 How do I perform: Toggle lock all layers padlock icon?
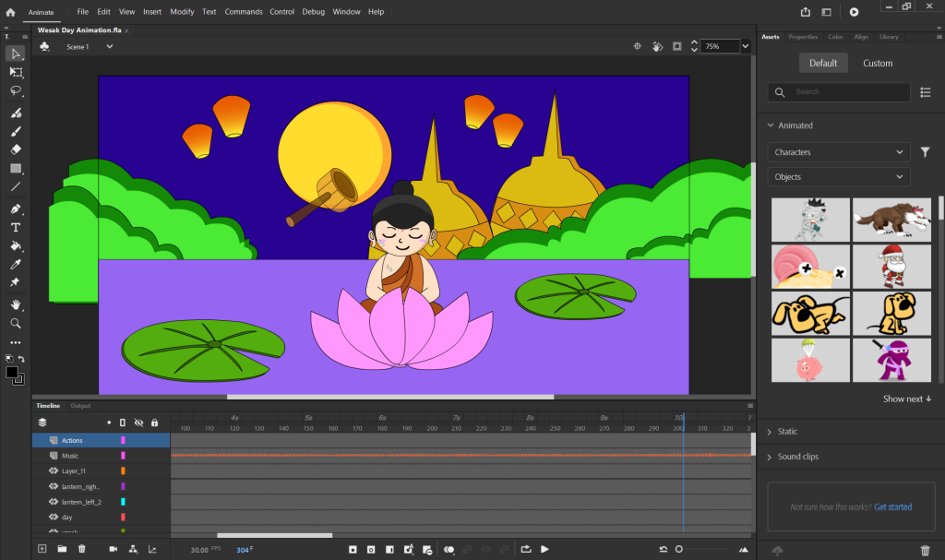154,422
